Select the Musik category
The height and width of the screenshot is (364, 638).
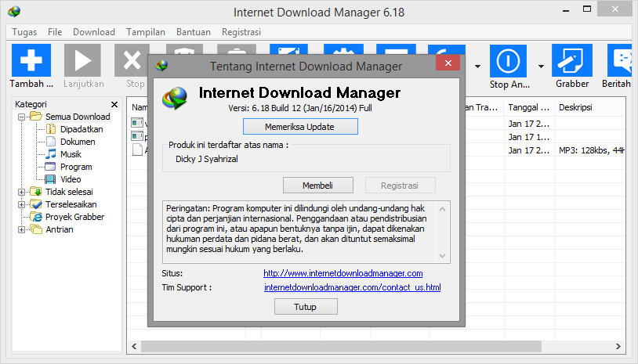(x=71, y=154)
